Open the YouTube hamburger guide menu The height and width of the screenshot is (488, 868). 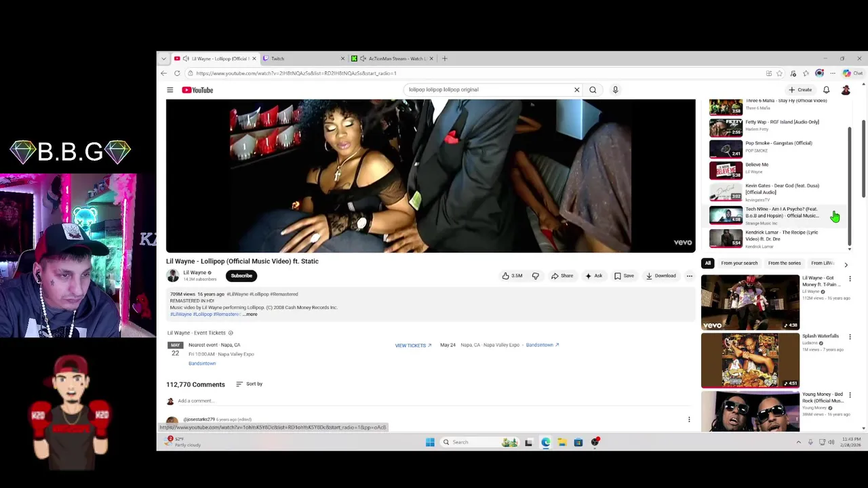click(170, 89)
